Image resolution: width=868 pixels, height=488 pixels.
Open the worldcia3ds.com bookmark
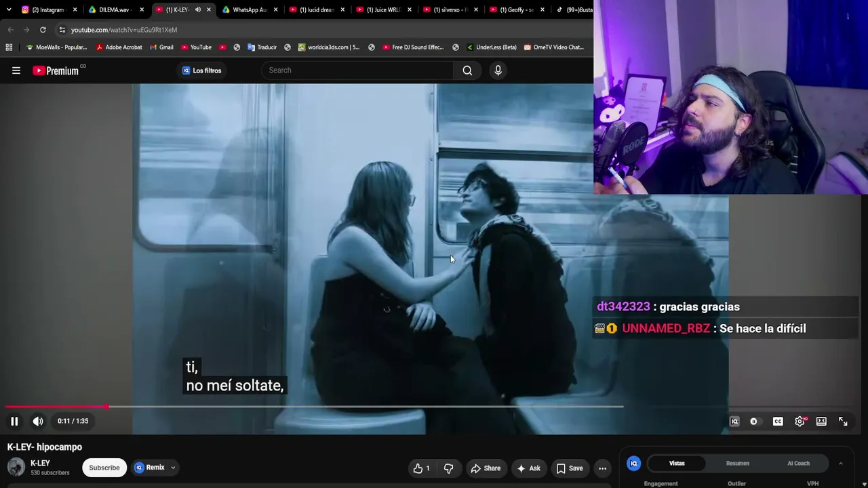click(x=328, y=47)
